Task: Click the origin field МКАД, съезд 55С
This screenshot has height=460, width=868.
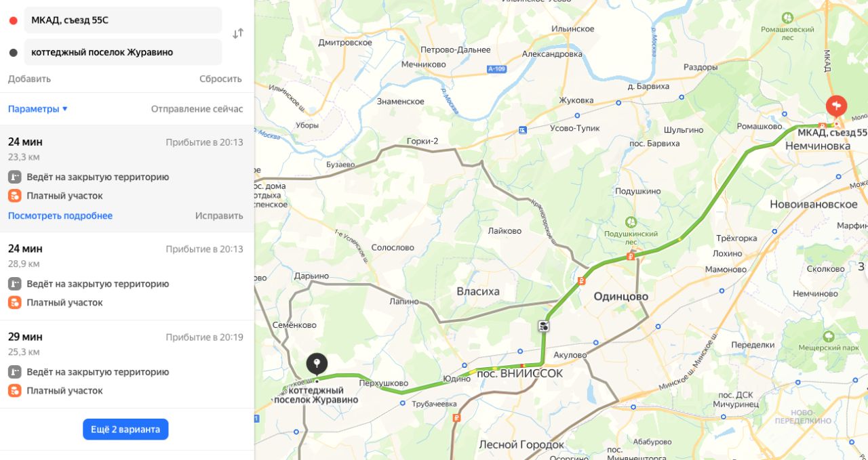Action: pyautogui.click(x=123, y=20)
